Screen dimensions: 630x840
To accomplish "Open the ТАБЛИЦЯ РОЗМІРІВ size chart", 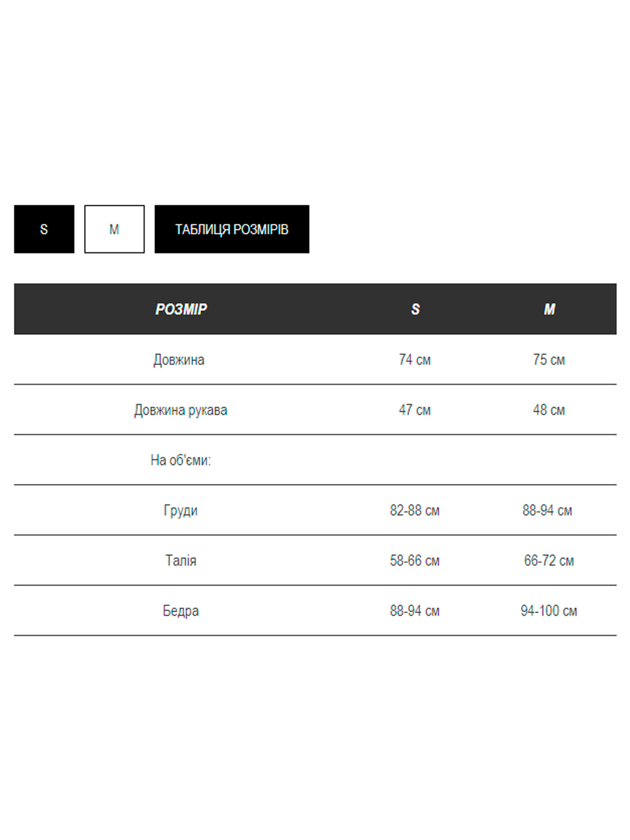I will [x=231, y=229].
